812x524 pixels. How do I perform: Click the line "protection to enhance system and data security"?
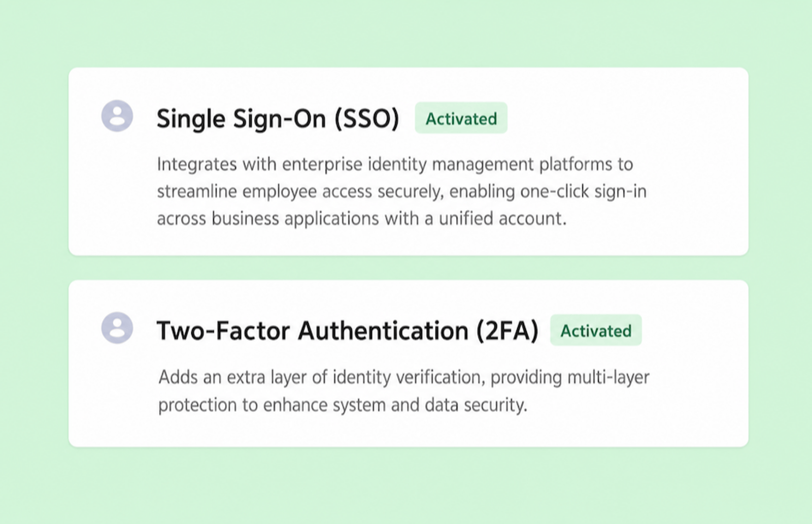pos(343,405)
